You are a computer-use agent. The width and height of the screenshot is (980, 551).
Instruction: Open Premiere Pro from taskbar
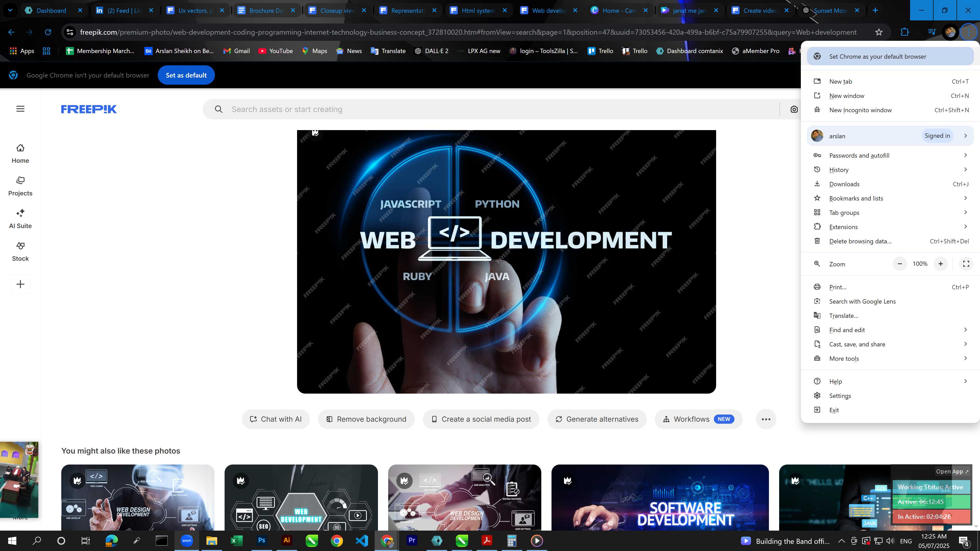(x=412, y=540)
